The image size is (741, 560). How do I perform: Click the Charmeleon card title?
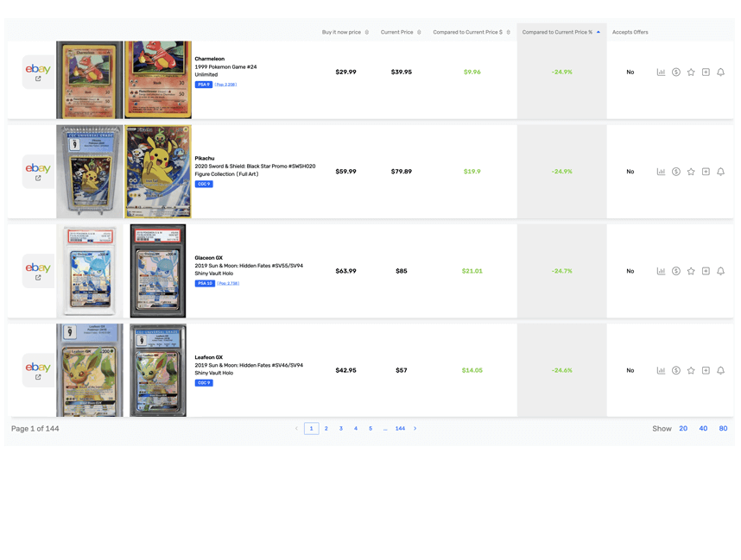[x=209, y=59]
